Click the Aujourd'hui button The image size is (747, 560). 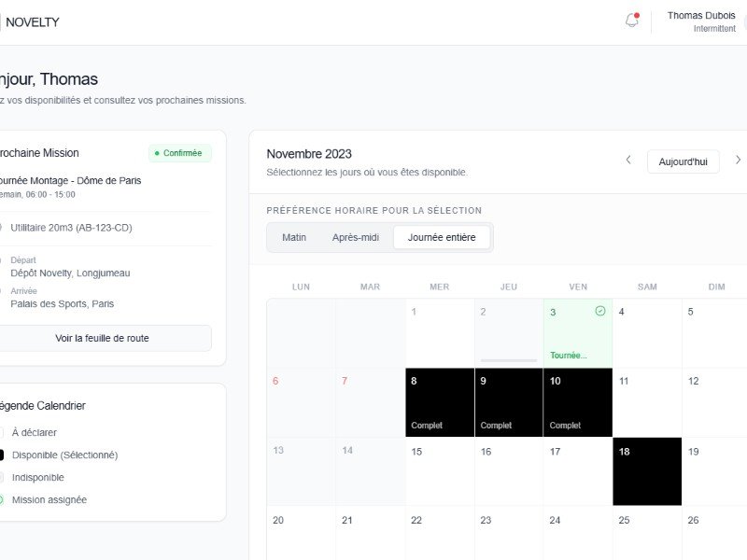pos(683,161)
